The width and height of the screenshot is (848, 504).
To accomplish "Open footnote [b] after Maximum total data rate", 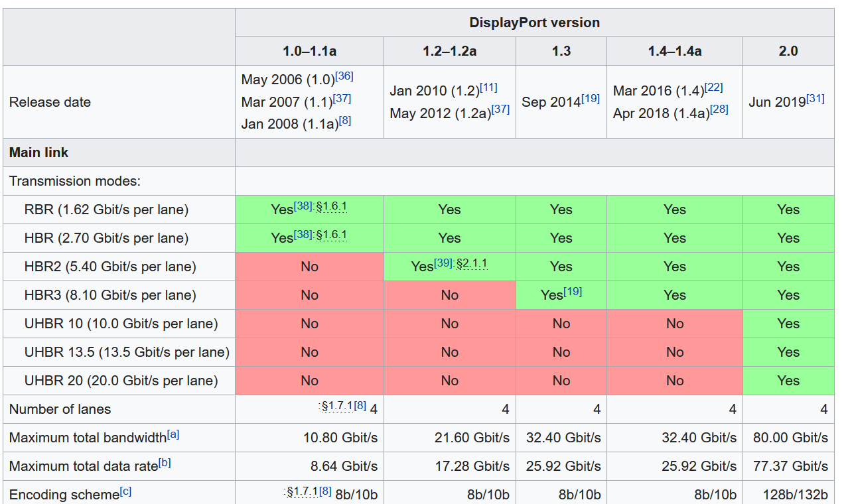I will coord(165,463).
